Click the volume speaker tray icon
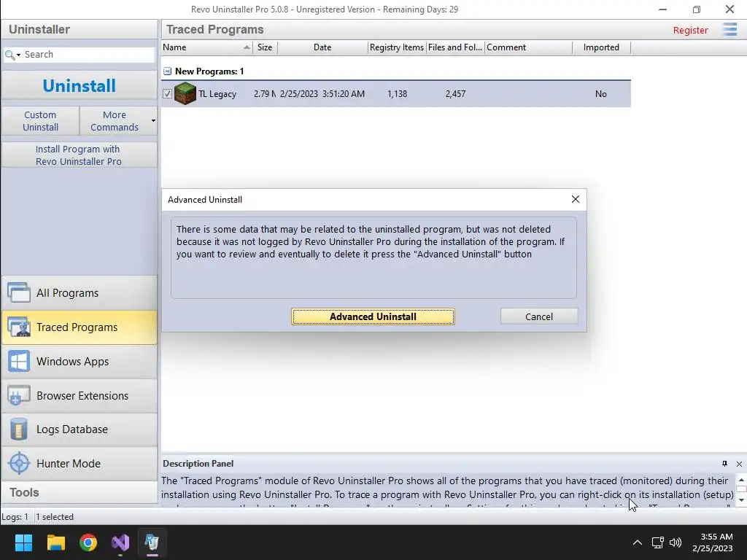Viewport: 747px width, 560px height. [x=676, y=542]
